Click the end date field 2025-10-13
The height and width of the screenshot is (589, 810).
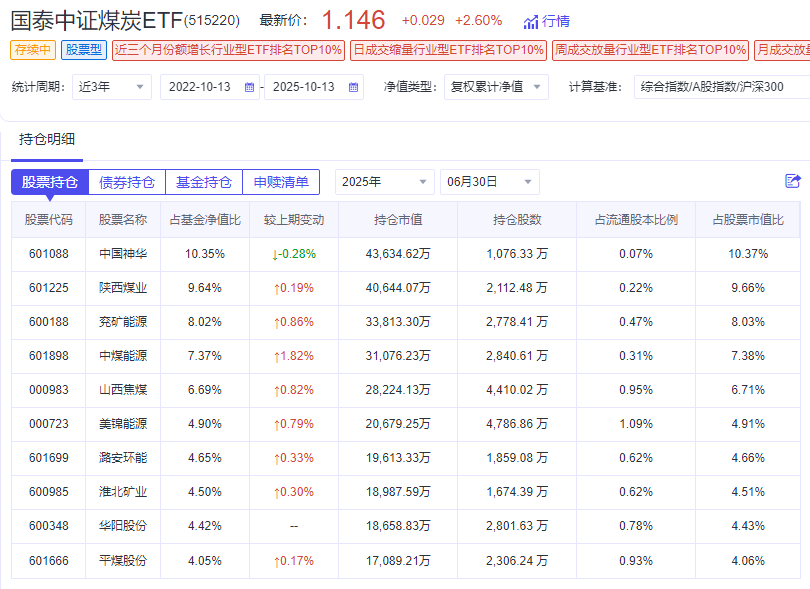click(x=314, y=87)
